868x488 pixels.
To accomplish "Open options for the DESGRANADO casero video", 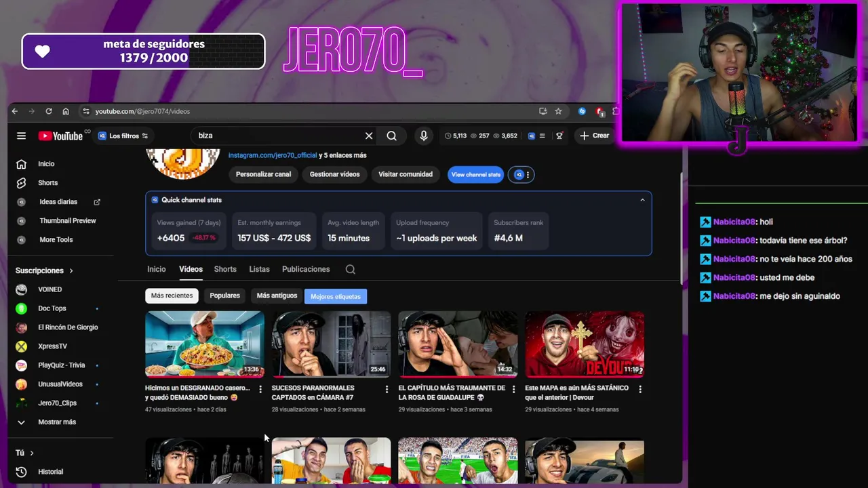I will [260, 389].
